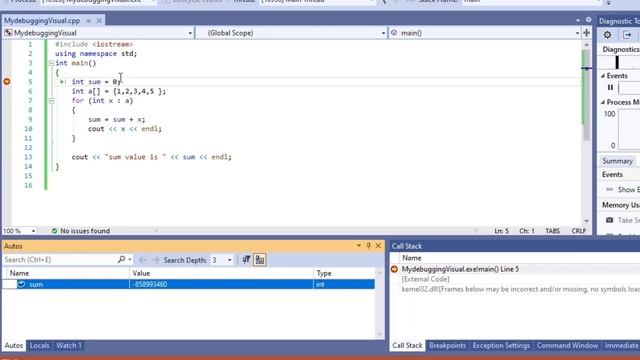Screen dimensions: 640x360
Task: Collapse the for loop outline at line 7
Action: [51, 101]
